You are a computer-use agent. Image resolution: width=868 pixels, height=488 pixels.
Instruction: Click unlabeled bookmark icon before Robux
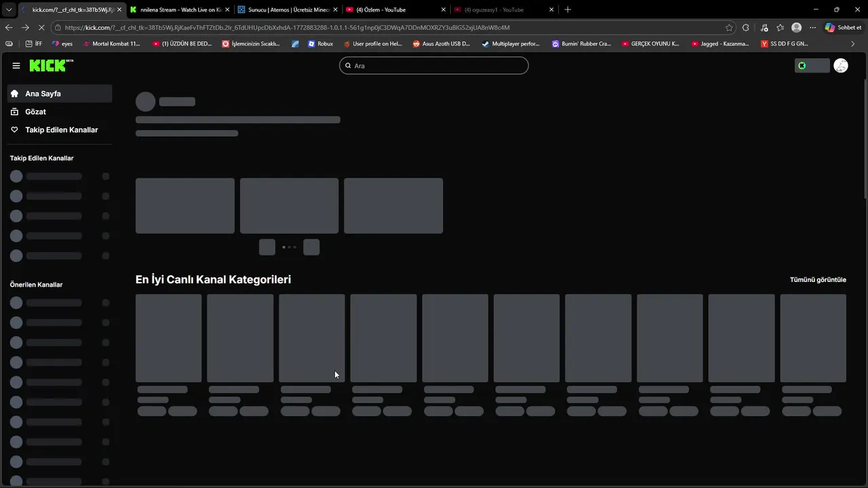coord(296,43)
